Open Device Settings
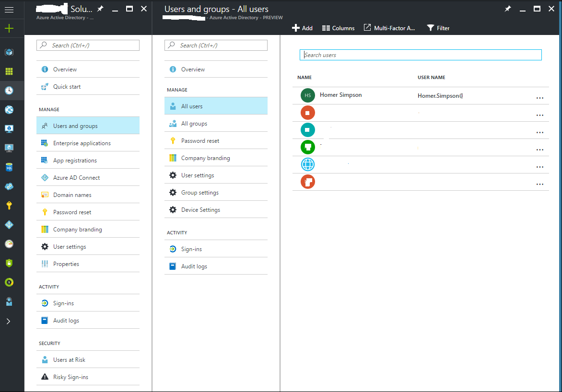Image resolution: width=562 pixels, height=392 pixels. click(216, 209)
